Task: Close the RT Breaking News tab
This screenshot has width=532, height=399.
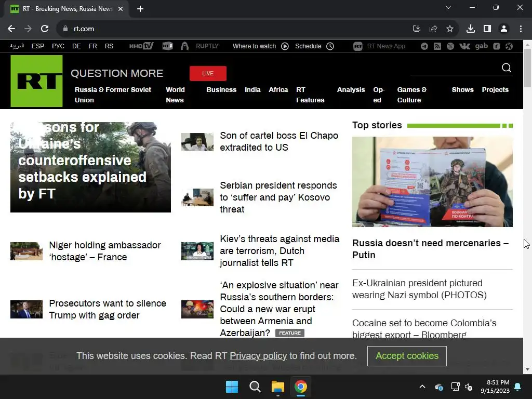Action: pos(121,9)
